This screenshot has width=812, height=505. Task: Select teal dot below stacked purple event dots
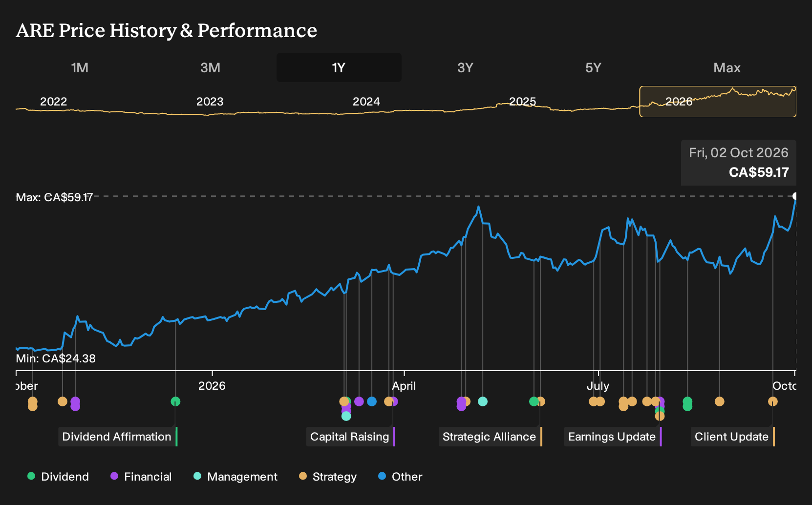pyautogui.click(x=346, y=416)
